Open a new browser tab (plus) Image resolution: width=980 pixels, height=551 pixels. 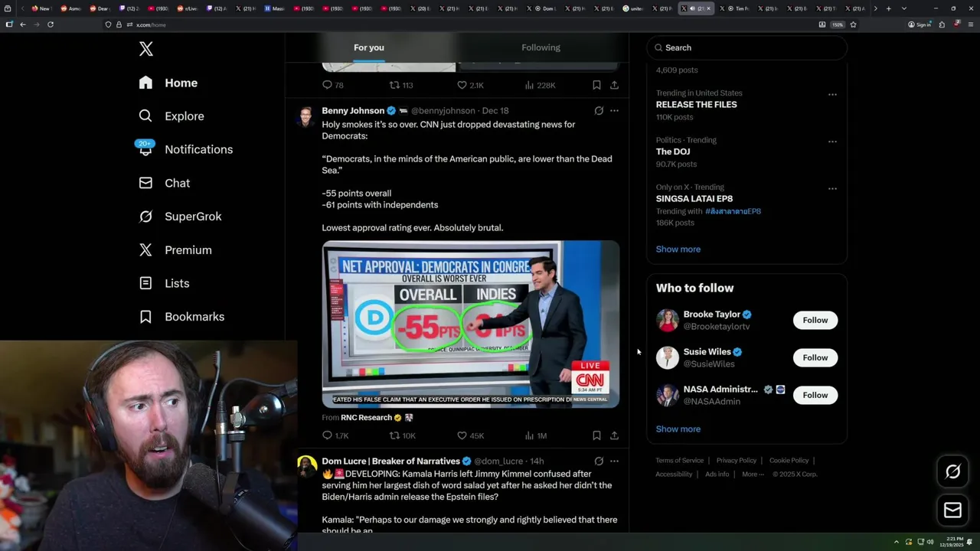888,8
